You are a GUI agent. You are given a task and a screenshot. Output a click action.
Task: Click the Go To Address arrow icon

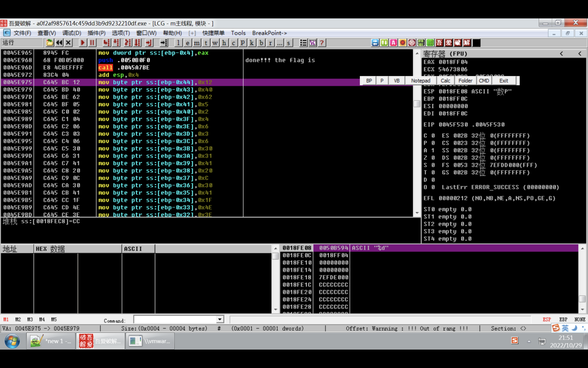[x=164, y=43]
